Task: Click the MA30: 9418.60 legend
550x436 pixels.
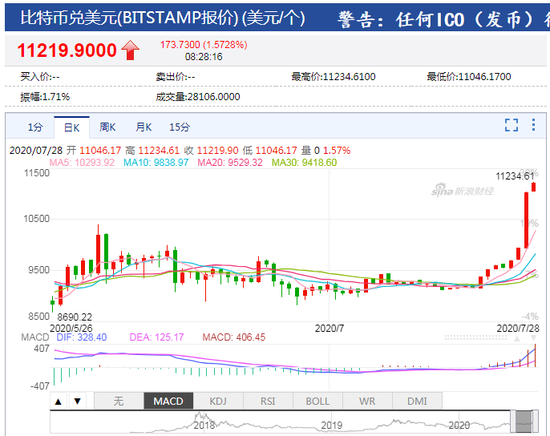Action: (x=304, y=162)
